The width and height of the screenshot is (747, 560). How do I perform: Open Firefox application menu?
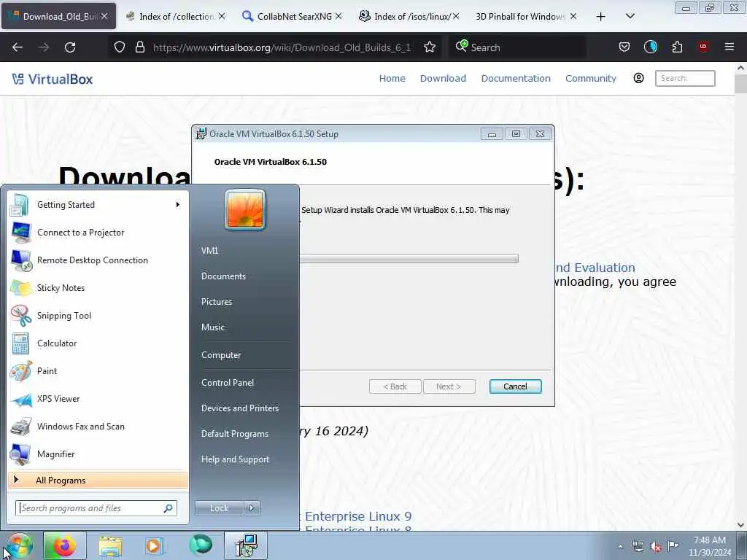[729, 47]
